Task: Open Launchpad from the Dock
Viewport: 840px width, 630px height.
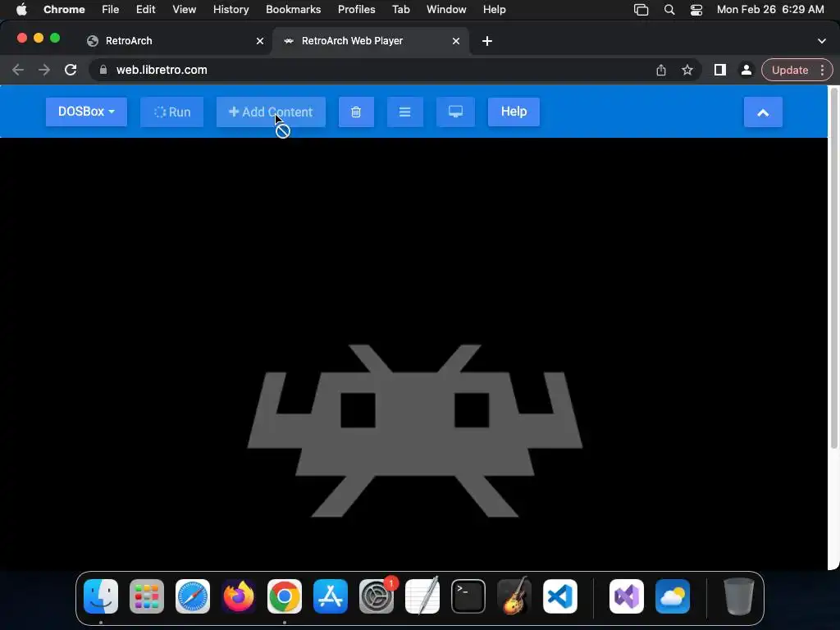Action: [147, 596]
